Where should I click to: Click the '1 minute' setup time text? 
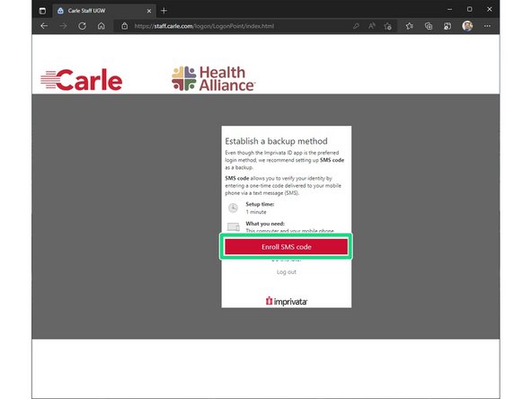256,212
